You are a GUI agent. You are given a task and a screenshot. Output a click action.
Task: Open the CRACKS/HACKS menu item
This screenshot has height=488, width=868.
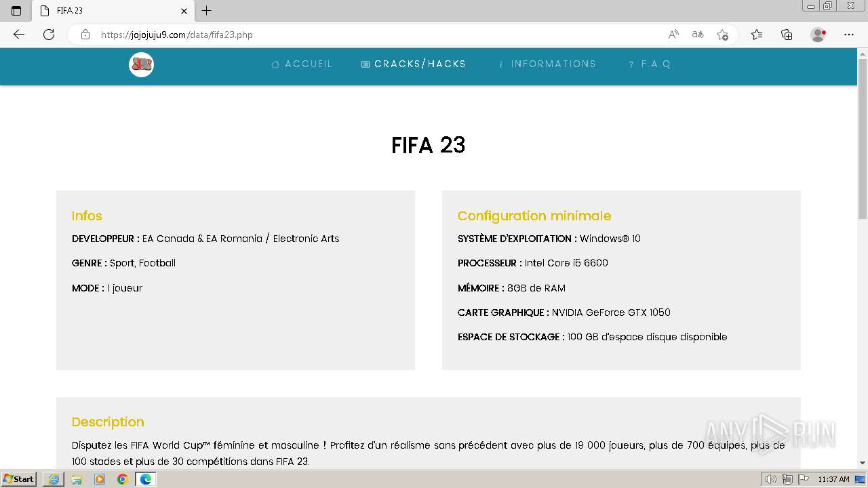point(414,64)
